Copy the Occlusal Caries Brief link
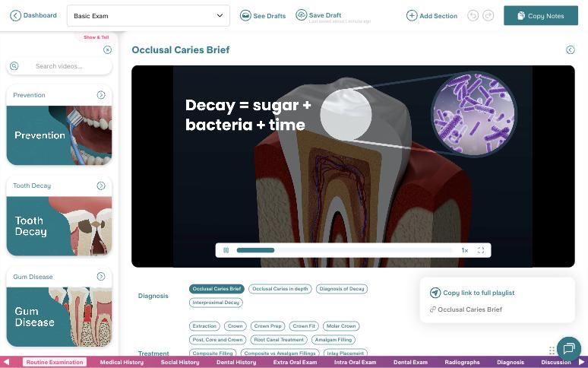Image resolution: width=588 pixels, height=368 pixels. pyautogui.click(x=466, y=309)
